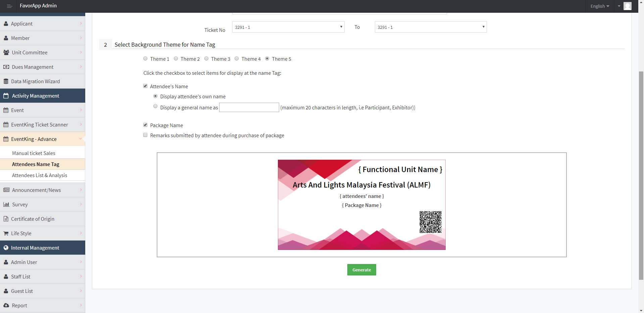The width and height of the screenshot is (644, 313).
Task: Uncheck the Attendee's Name checkbox
Action: click(145, 86)
